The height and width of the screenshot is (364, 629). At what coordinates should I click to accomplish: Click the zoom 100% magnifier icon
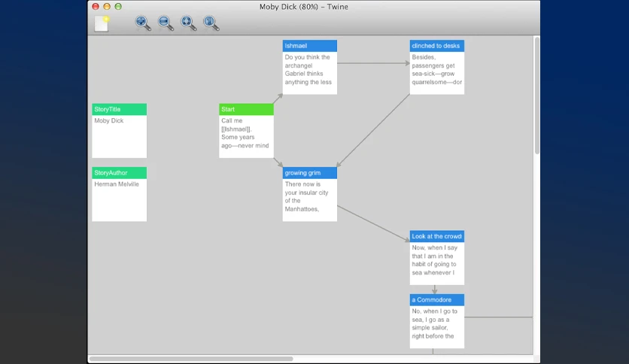[211, 23]
